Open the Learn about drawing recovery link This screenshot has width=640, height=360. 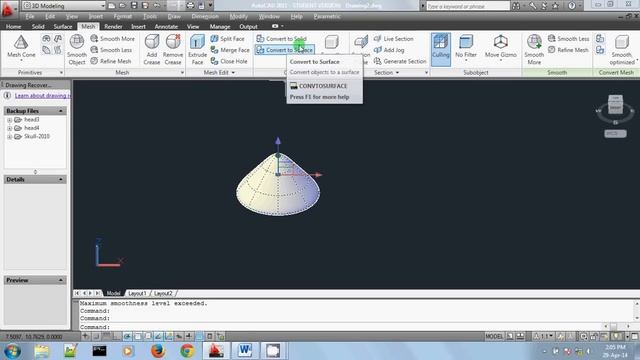[42, 96]
